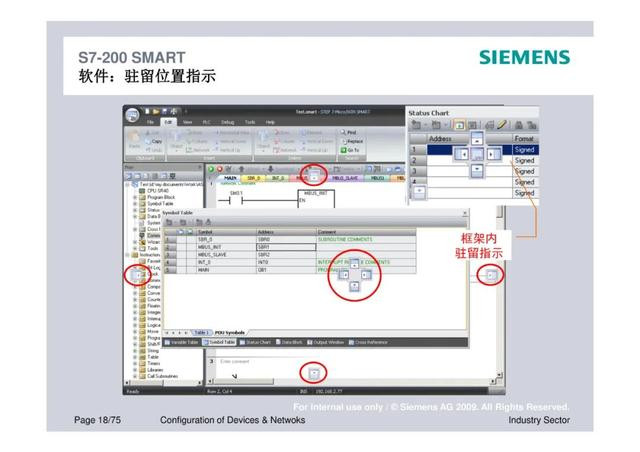Switch to the MBUS_SLAVE program tab
640x452 pixels.
(x=345, y=178)
